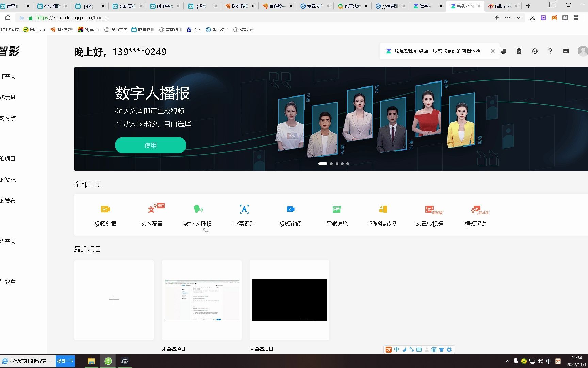Click the green 使用 button on banner
This screenshot has width=588, height=368.
(151, 145)
